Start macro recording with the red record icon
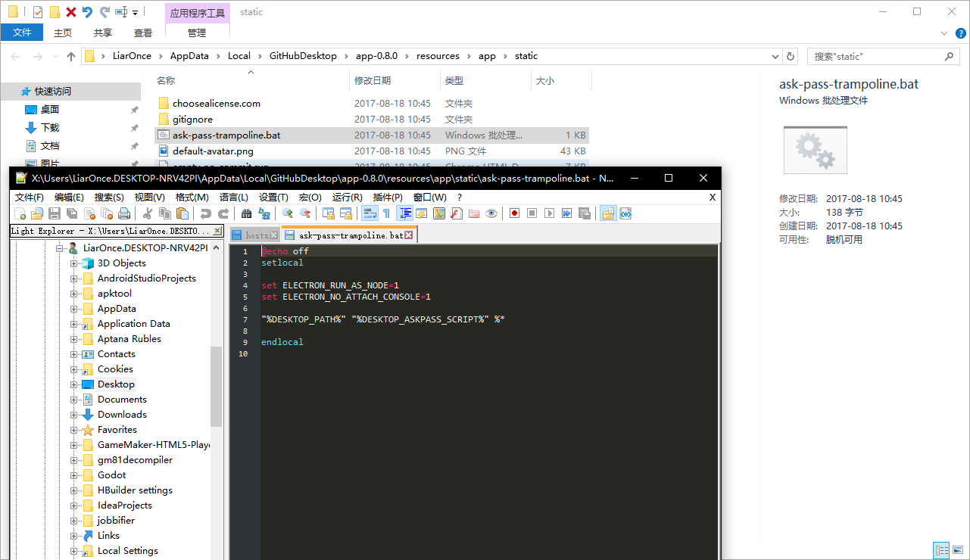 [x=514, y=213]
